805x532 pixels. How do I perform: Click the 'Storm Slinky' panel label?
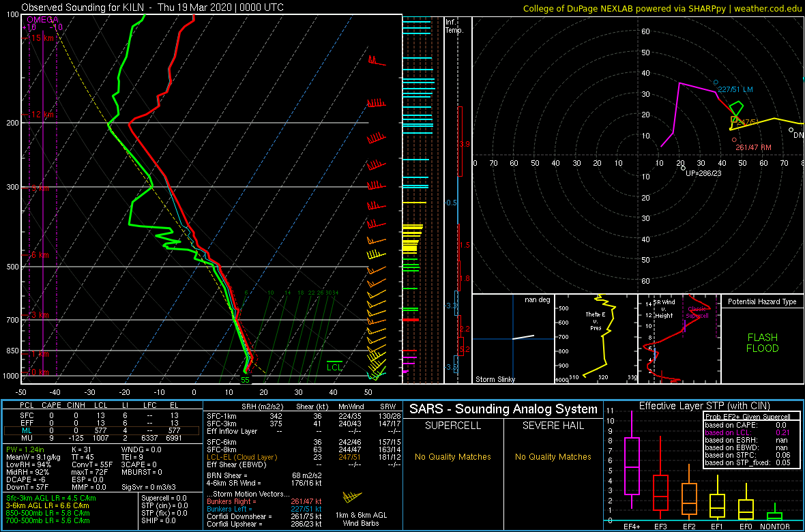pos(496,379)
